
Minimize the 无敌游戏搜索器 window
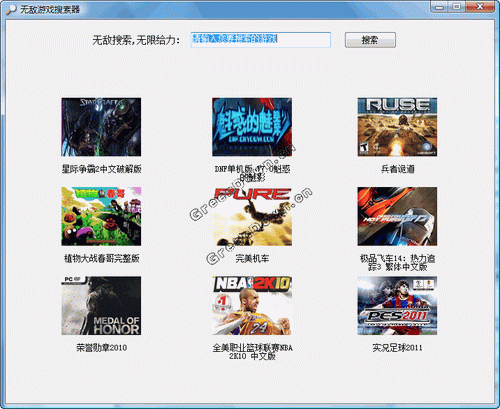(x=440, y=7)
